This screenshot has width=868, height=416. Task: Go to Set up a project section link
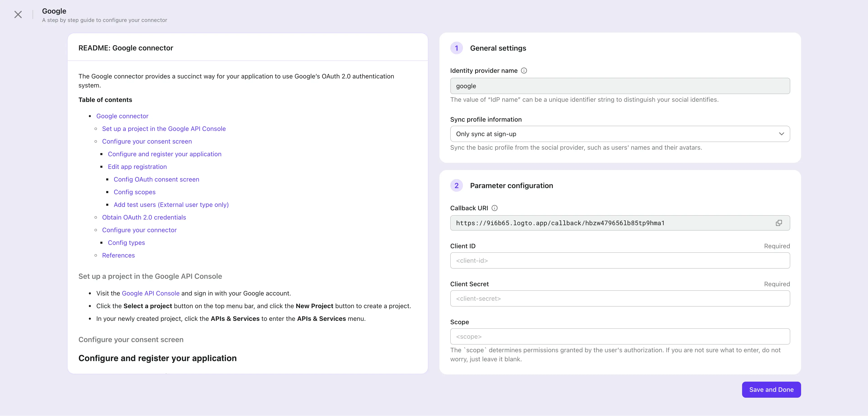click(x=164, y=129)
